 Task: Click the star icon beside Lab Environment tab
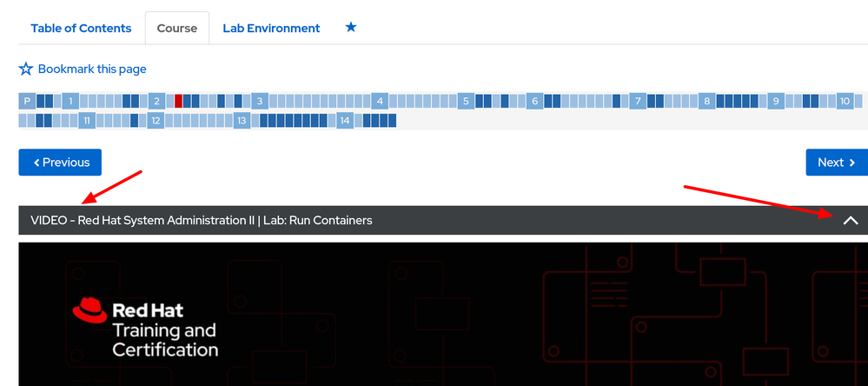pyautogui.click(x=351, y=28)
